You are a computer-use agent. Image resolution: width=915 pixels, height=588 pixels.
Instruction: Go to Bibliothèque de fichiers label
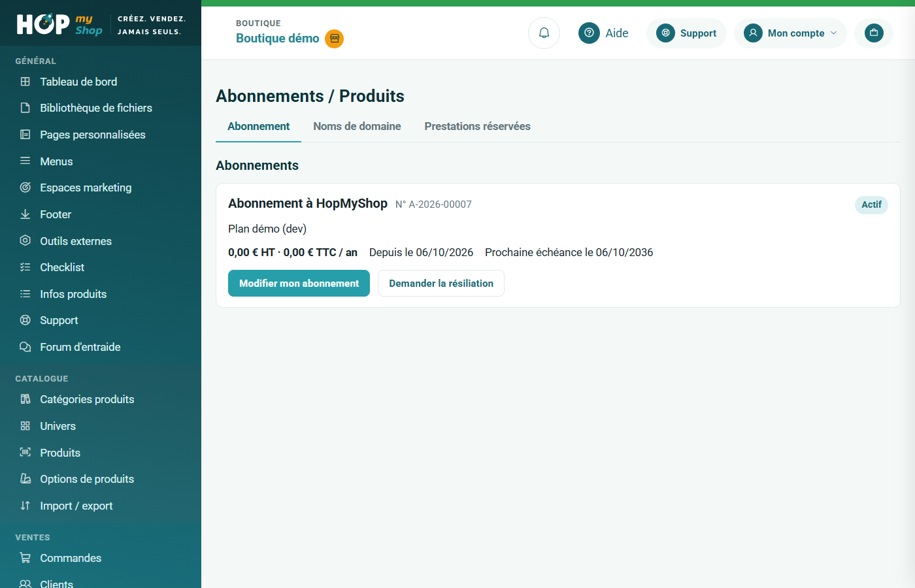coord(96,108)
